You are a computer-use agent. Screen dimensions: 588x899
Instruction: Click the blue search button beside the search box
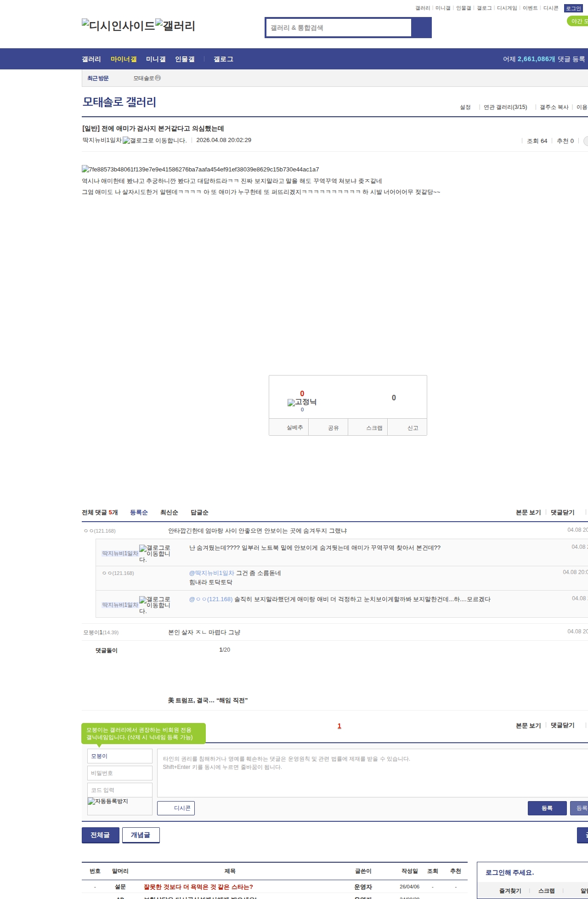tap(421, 28)
